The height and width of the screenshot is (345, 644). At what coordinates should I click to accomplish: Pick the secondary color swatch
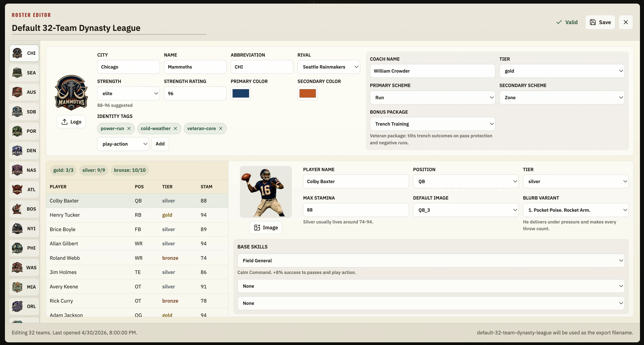(308, 94)
